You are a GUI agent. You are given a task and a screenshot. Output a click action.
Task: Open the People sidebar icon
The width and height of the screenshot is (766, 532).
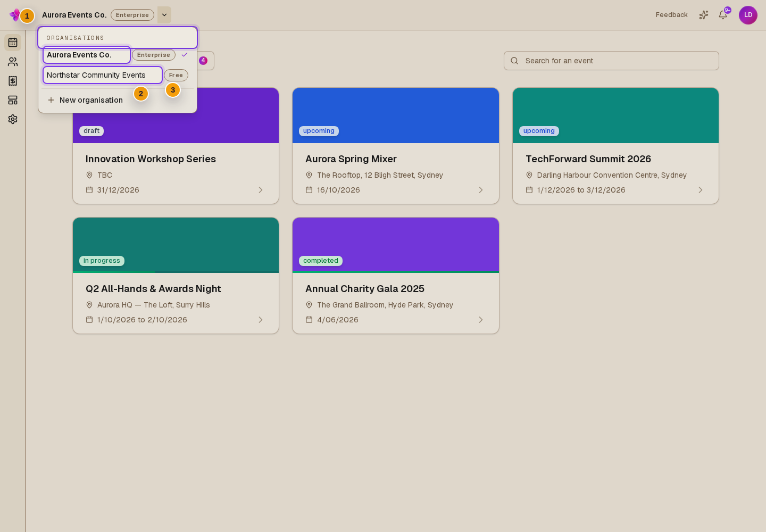point(13,62)
